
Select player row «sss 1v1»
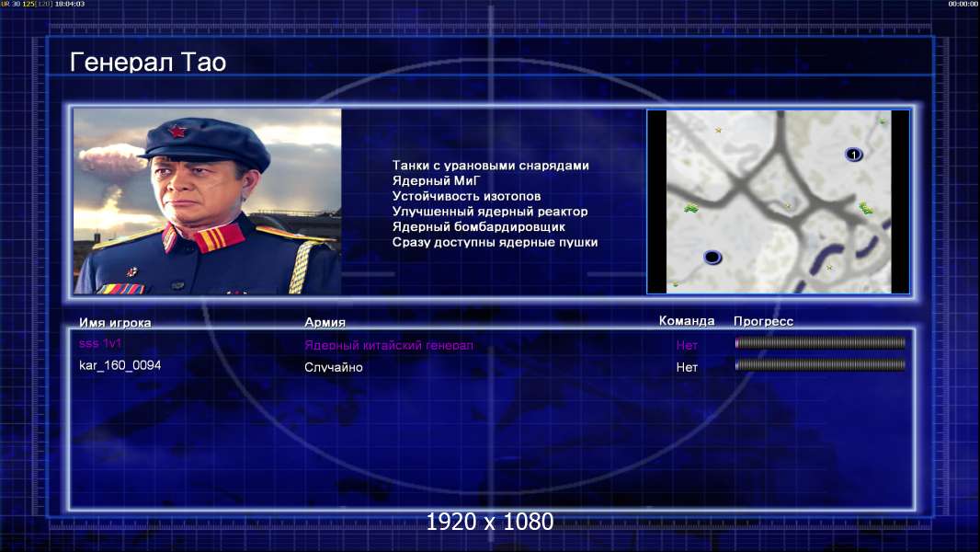[x=492, y=344]
